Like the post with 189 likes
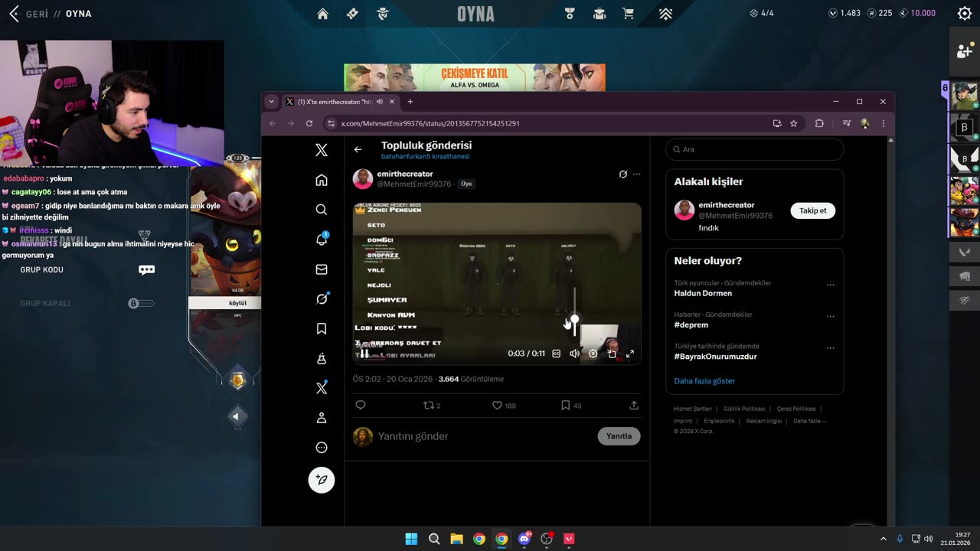Image resolution: width=980 pixels, height=551 pixels. [x=504, y=406]
